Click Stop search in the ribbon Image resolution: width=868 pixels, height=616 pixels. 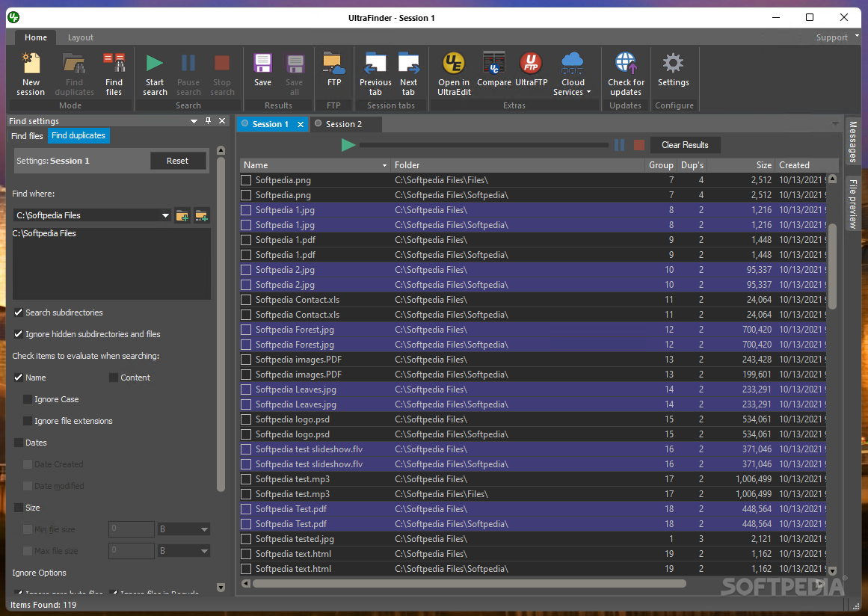[222, 75]
